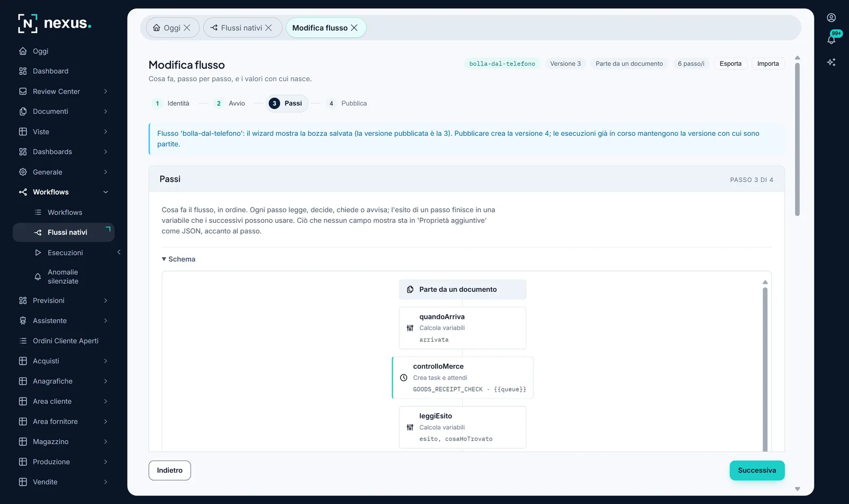Expand the Viste sidebar section
This screenshot has width=849, height=504.
click(106, 132)
